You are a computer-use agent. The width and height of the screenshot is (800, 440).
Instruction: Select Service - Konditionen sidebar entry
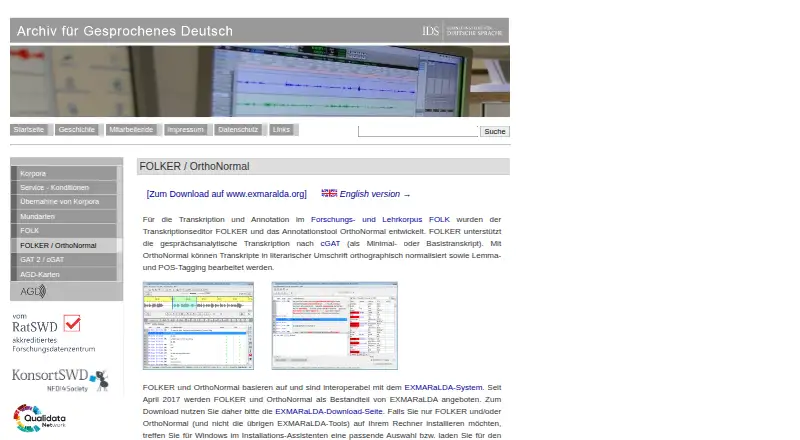point(66,187)
